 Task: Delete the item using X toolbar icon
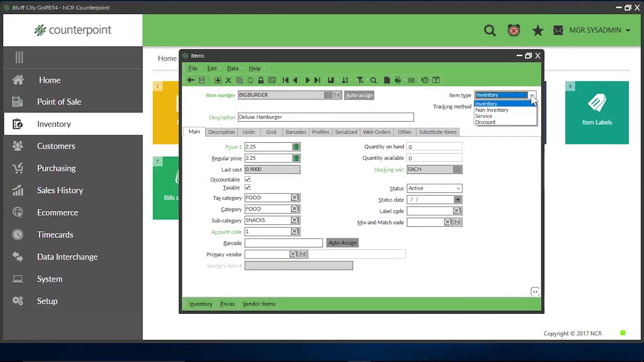(x=228, y=80)
